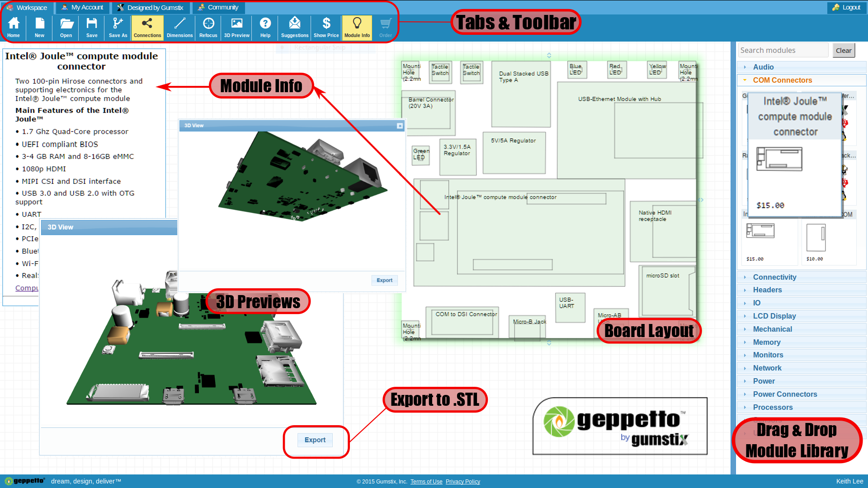Select the Yellow LED module
This screenshot has width=868, height=488.
657,70
